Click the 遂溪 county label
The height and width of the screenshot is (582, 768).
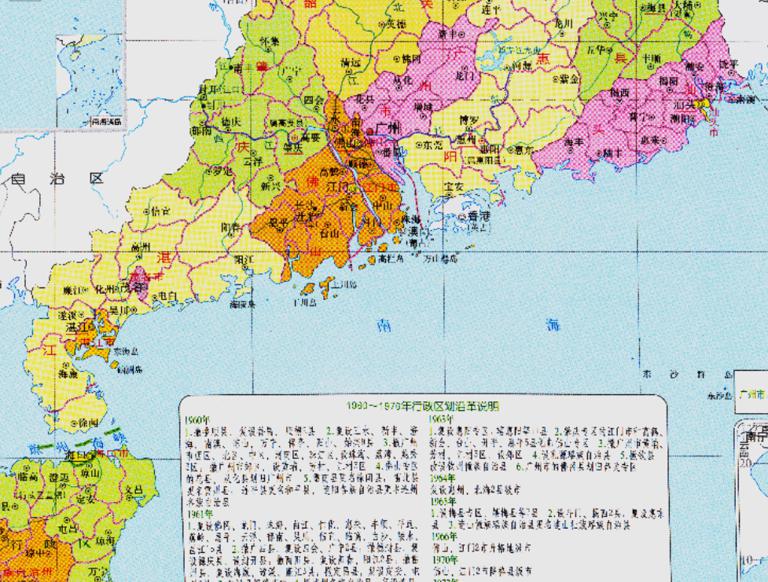[69, 314]
